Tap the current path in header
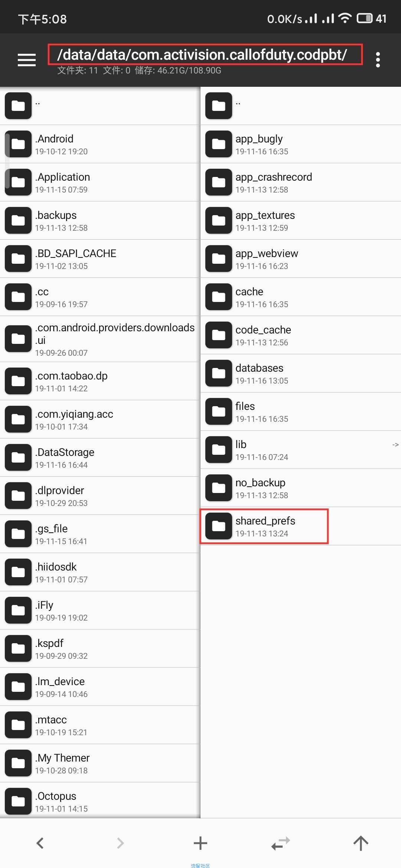 coord(202,55)
